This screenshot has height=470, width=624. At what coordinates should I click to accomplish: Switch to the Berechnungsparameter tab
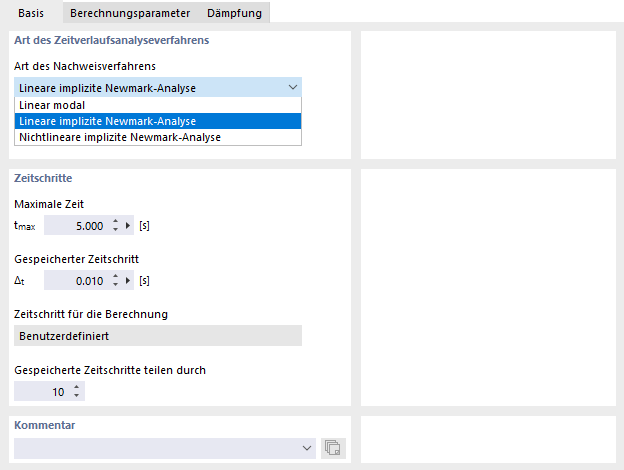pos(129,13)
